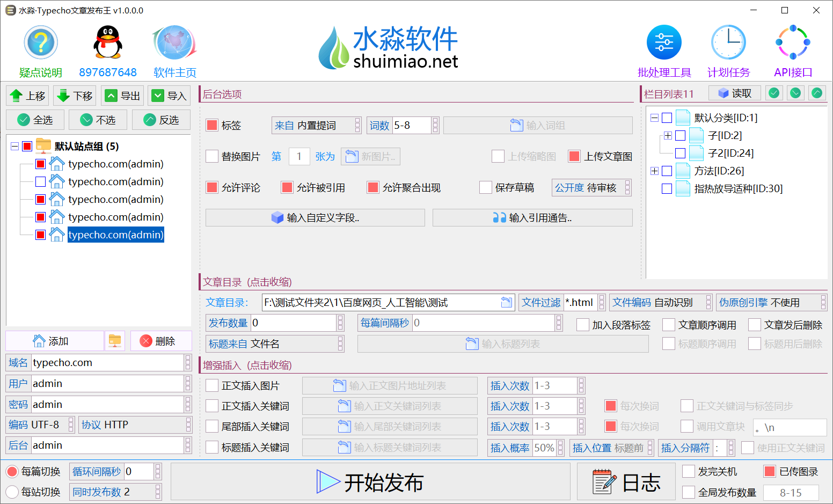
Task: Click the 添加 house icon button
Action: (x=54, y=341)
